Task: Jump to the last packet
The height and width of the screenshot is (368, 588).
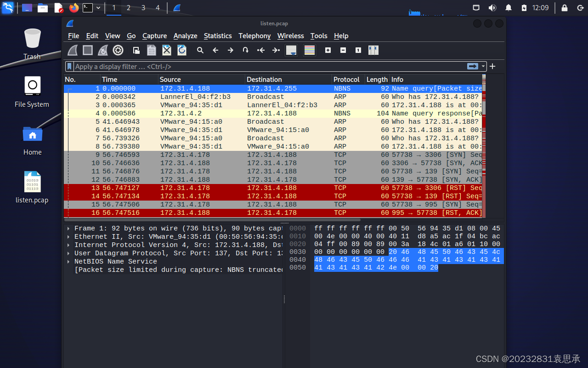Action: point(276,50)
